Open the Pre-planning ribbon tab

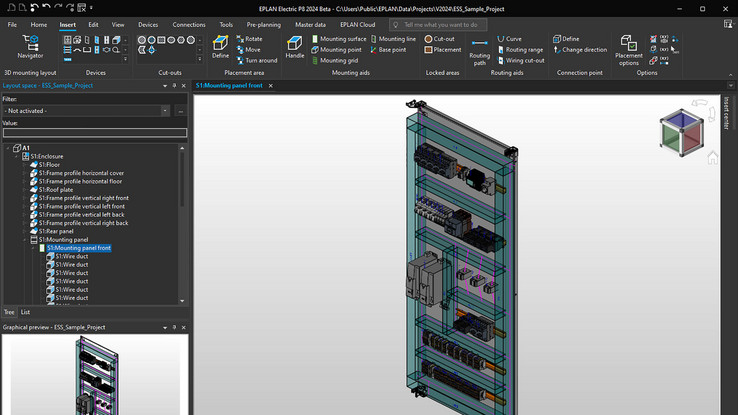263,24
